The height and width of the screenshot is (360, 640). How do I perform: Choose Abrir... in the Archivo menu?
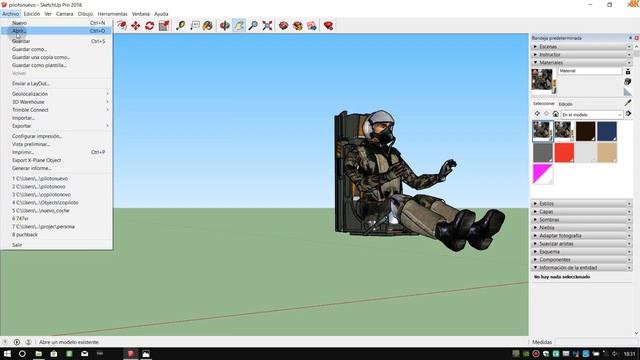[x=56, y=31]
